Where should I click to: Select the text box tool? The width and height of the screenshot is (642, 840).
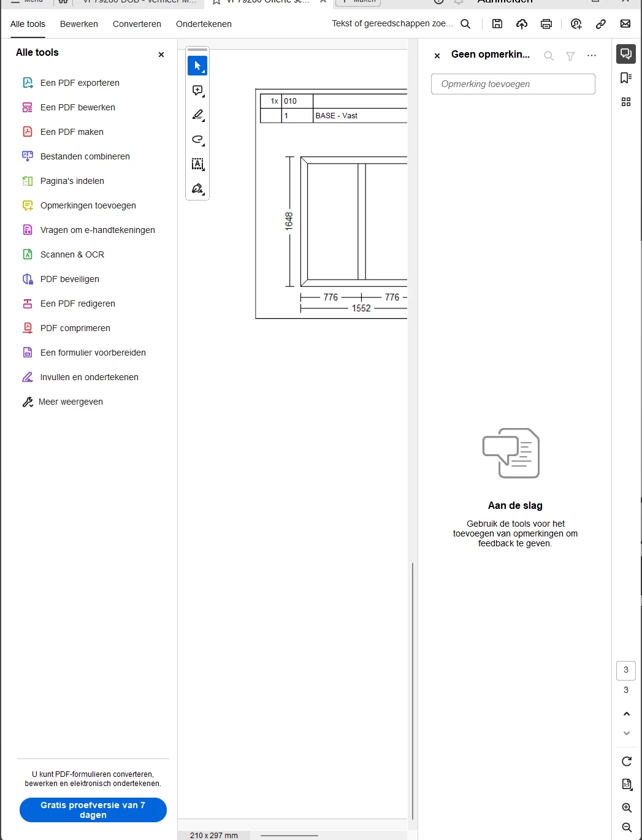197,164
